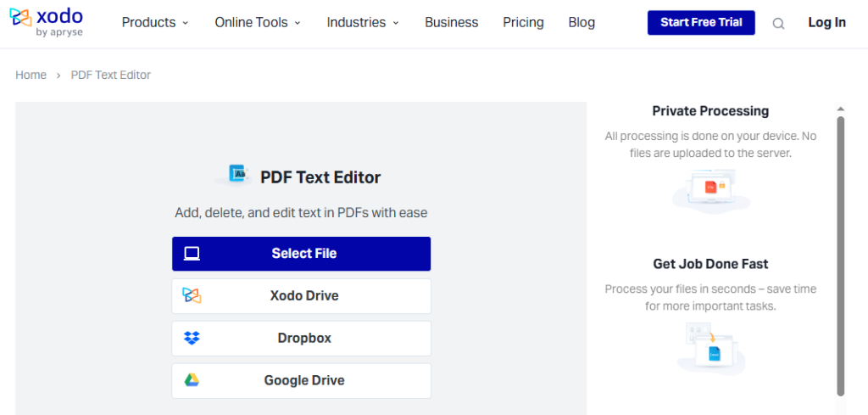
Task: Click the Log In link
Action: (826, 23)
